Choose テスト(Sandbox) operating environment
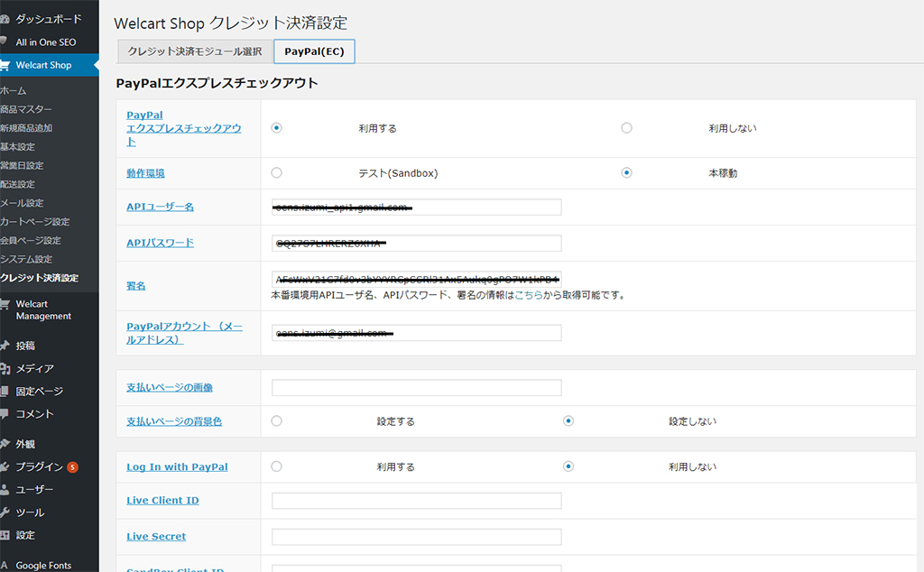Viewport: 924px width, 572px height. (x=276, y=172)
